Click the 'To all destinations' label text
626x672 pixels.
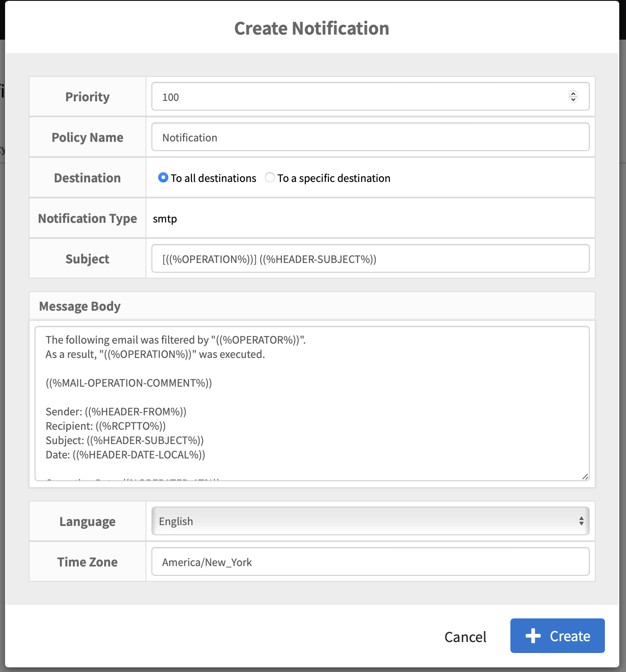tap(213, 178)
